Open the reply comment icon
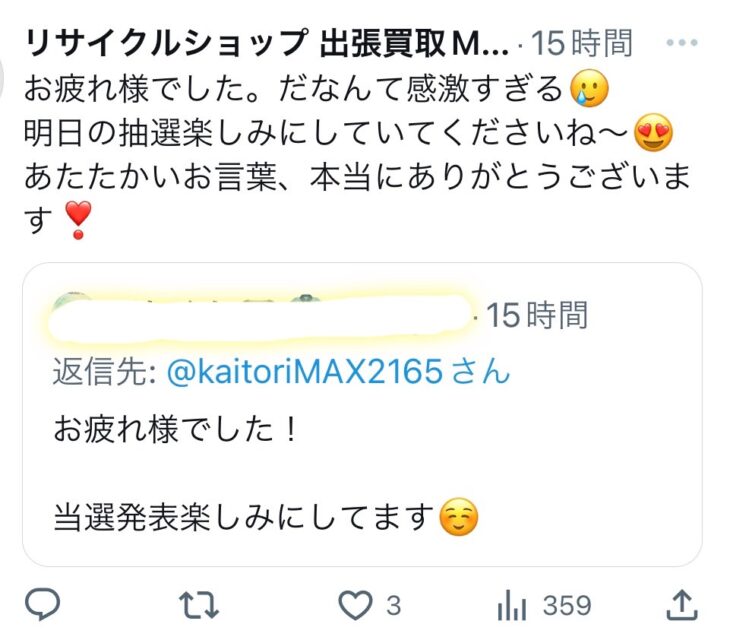 pos(42,604)
